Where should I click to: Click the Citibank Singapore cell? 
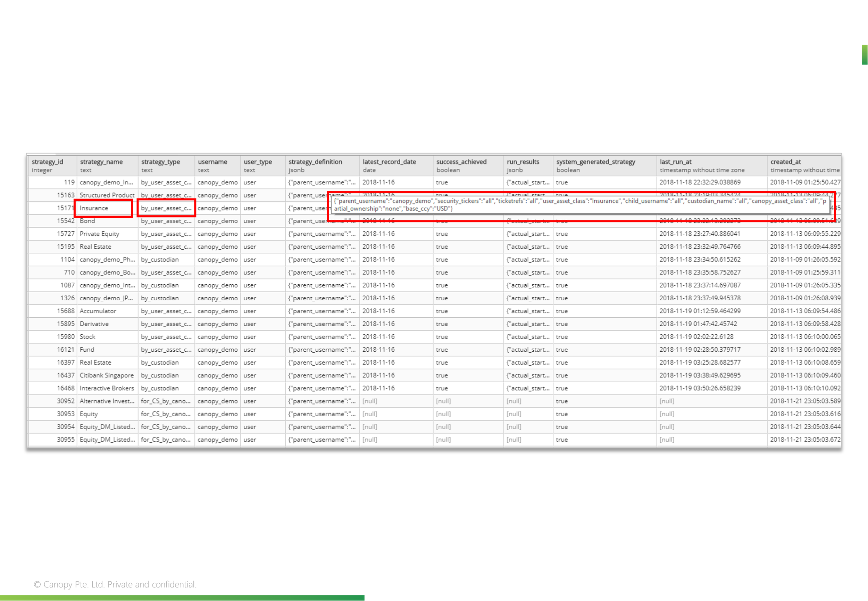coord(107,375)
